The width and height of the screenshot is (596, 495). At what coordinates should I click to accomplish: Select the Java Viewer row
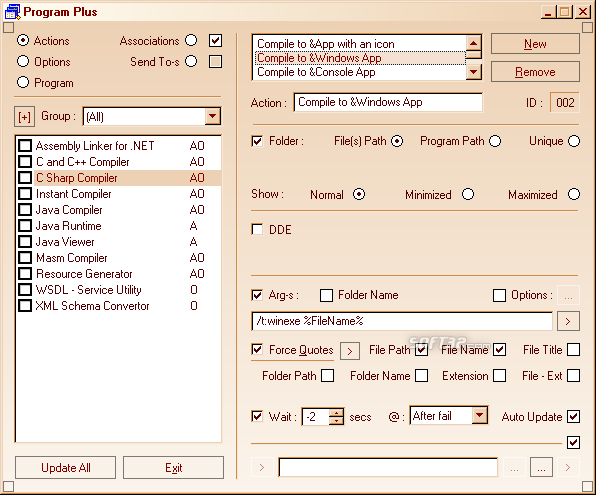118,242
